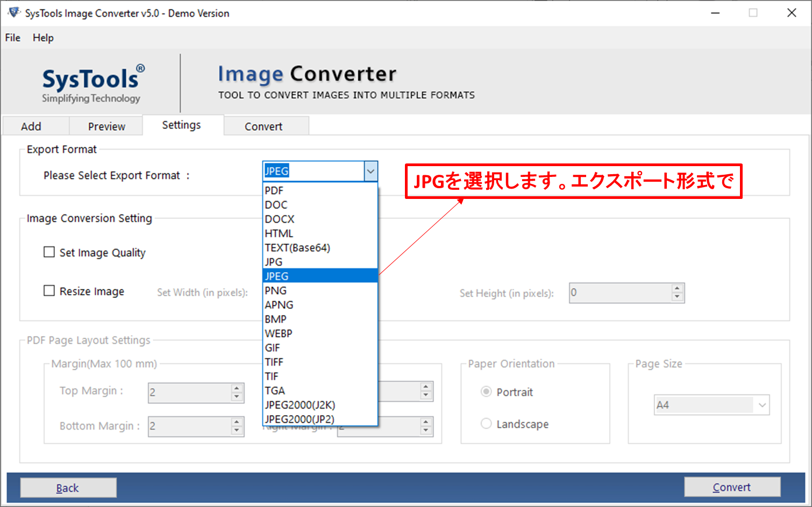
Task: Pick DOCX export format
Action: pos(320,219)
